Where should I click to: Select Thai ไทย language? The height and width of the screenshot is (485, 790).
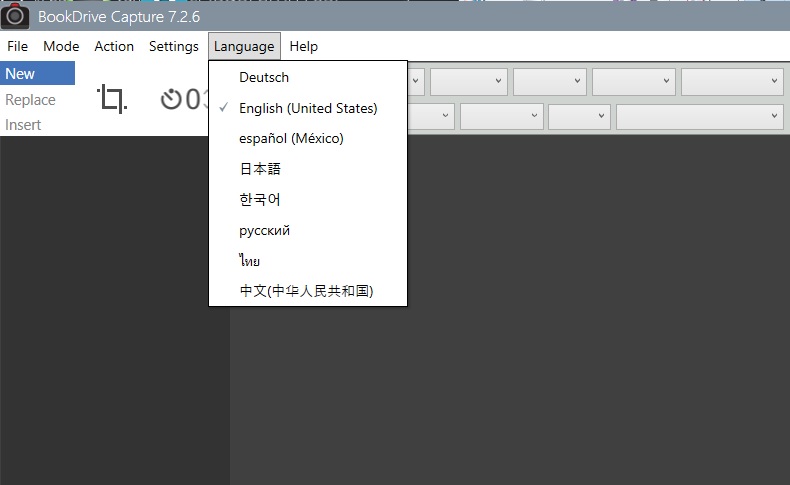tap(308, 260)
